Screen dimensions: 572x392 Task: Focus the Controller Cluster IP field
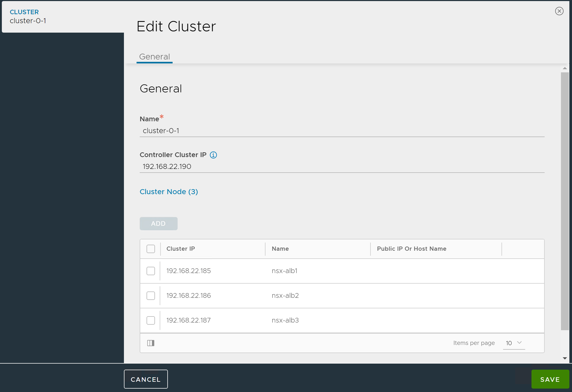[x=342, y=167]
